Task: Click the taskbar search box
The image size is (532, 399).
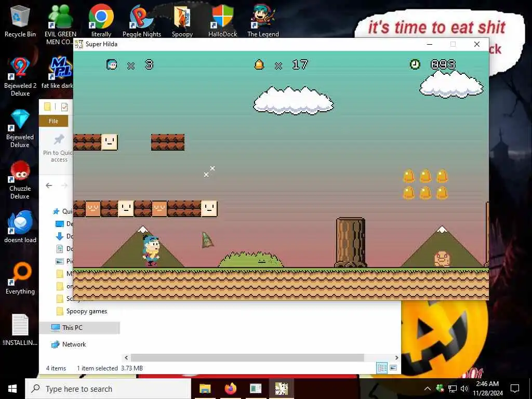Action: [108, 389]
